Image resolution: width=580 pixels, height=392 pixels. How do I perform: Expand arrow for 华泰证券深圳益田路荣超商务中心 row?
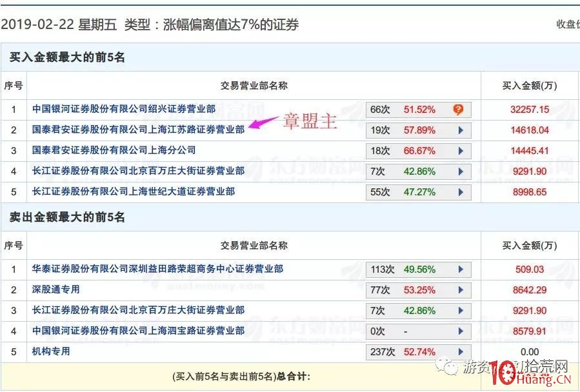pos(461,269)
